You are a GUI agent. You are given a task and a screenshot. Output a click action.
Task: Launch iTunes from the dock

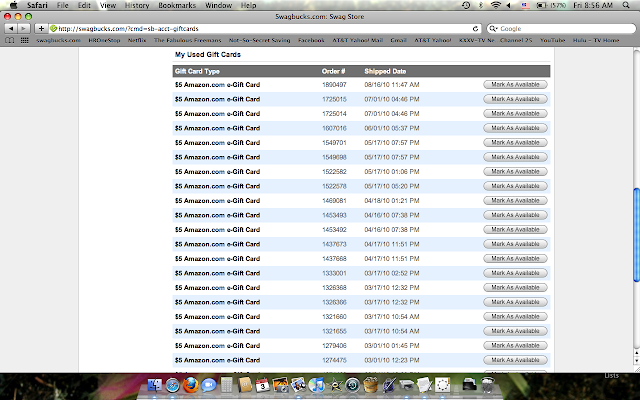coord(316,384)
